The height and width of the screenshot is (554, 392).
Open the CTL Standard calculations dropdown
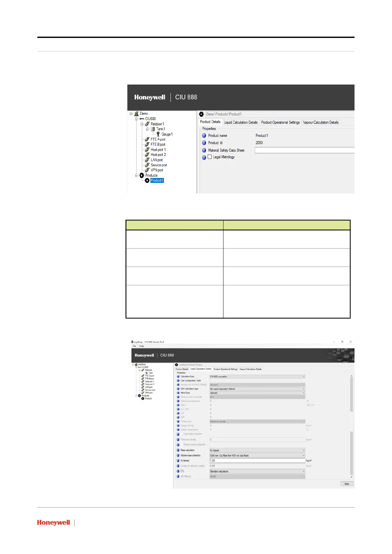(x=257, y=471)
